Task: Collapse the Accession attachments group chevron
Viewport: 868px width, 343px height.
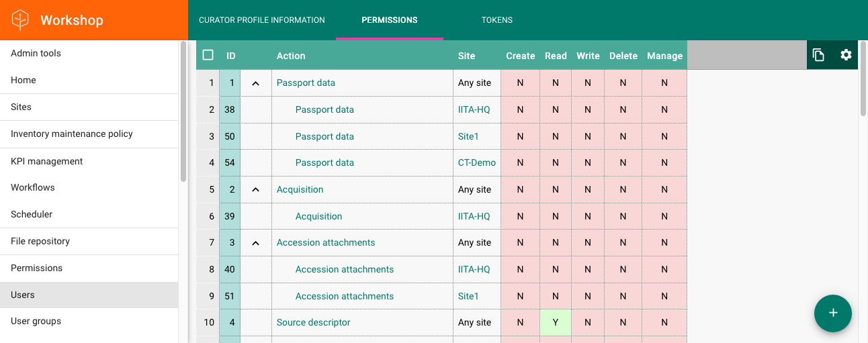Action: click(x=255, y=243)
